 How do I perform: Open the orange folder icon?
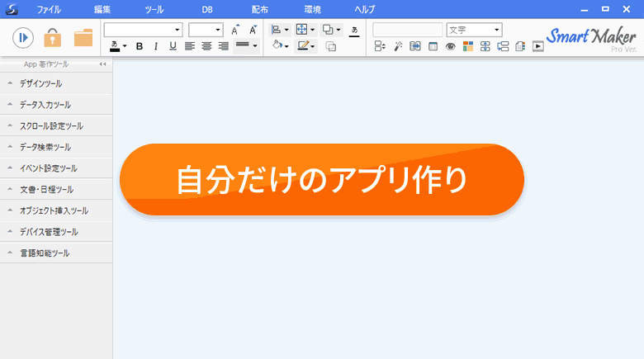[83, 38]
